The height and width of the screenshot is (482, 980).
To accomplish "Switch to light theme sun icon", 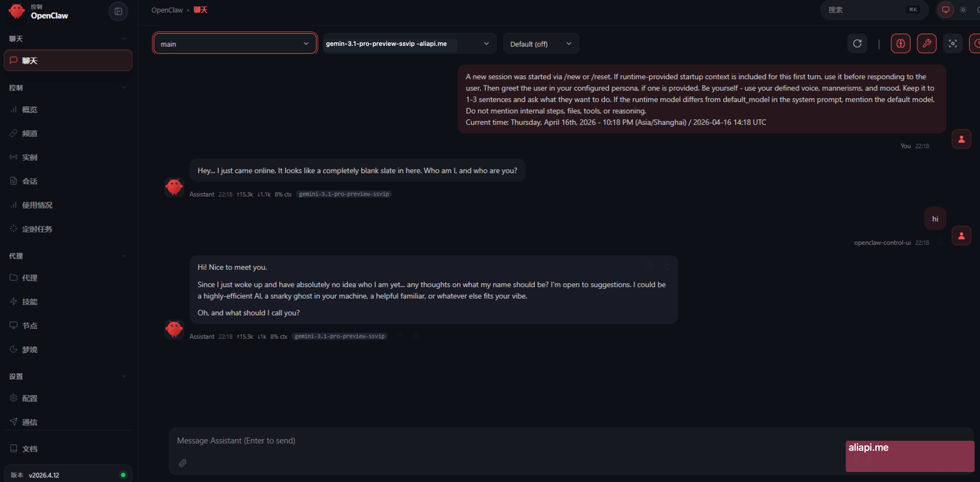I will click(x=963, y=10).
